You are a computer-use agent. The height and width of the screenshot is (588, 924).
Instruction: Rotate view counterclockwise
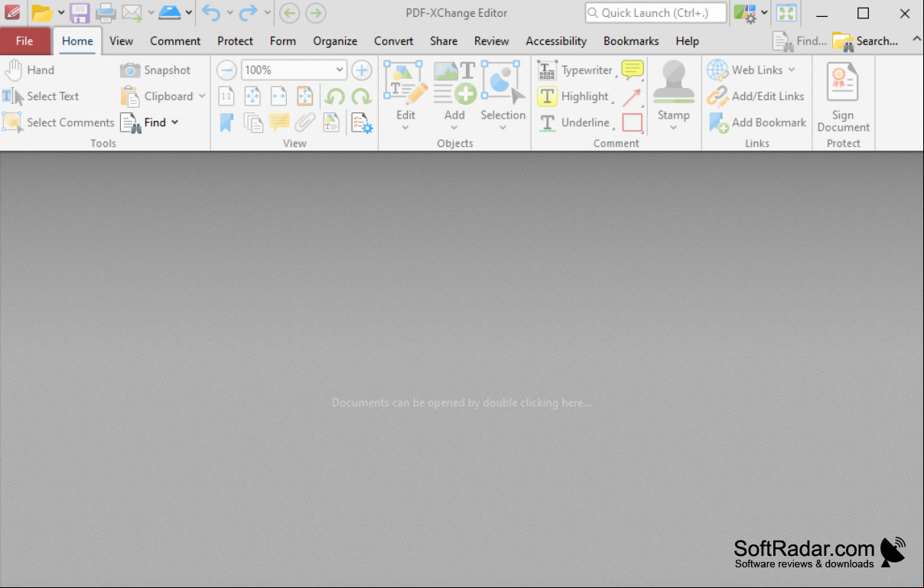(x=334, y=96)
